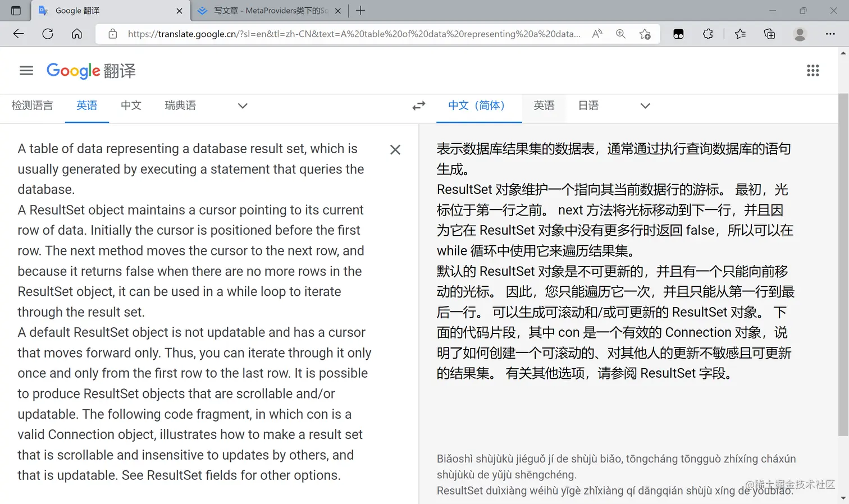
Task: Switch to the 写文章 MetaProviders tab
Action: click(x=269, y=11)
